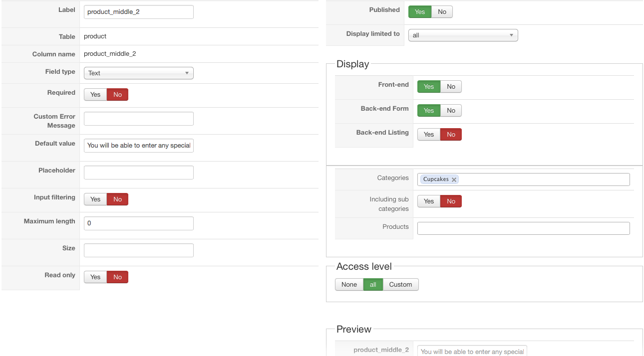Viewport: 644px width, 356px height.
Task: Disable Back-end Form display
Action: click(x=451, y=111)
